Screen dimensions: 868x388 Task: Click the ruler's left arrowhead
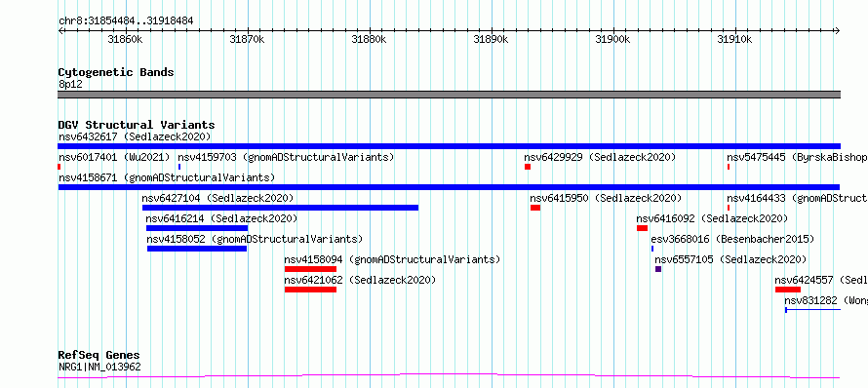click(x=60, y=31)
